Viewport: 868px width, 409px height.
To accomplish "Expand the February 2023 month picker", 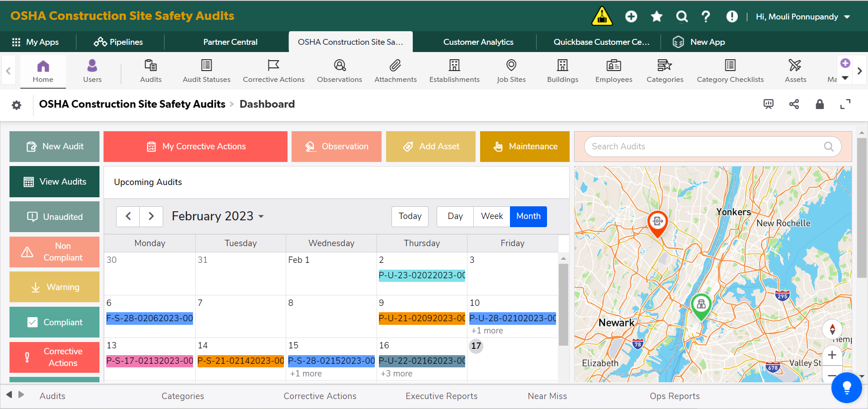I will (x=218, y=216).
